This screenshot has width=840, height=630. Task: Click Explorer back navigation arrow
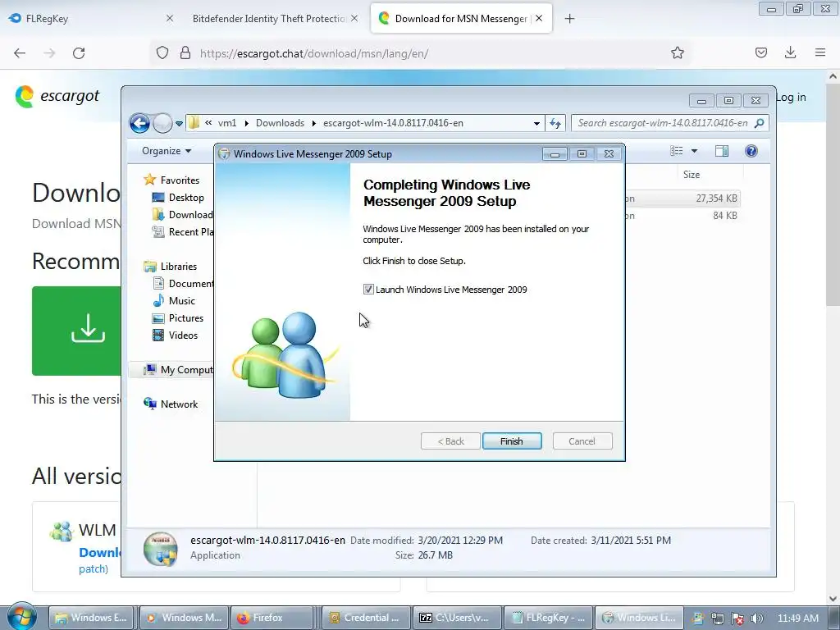(139, 123)
